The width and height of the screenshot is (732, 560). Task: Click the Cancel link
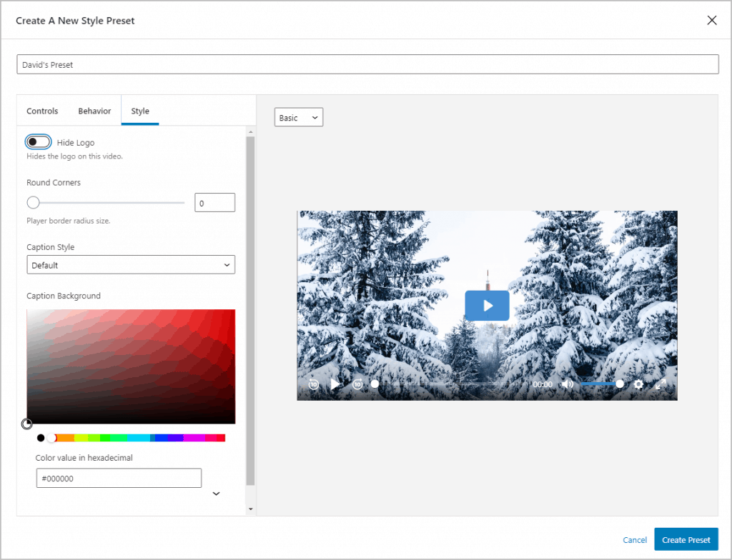point(635,540)
